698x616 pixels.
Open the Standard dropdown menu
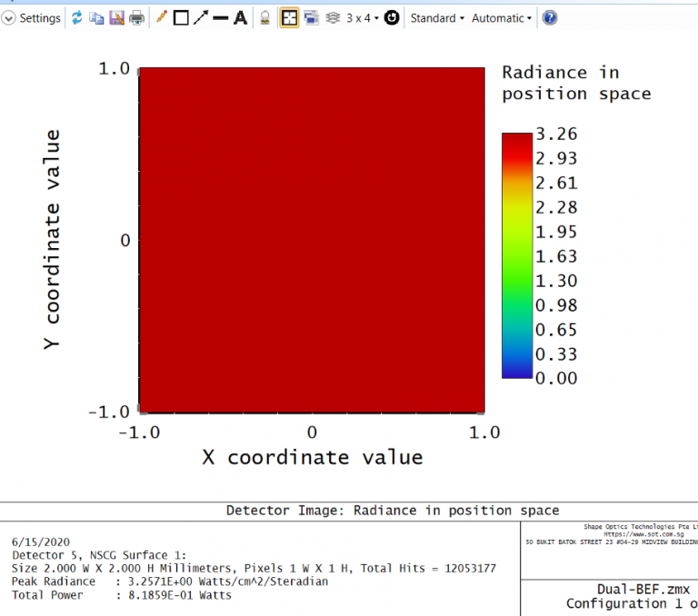pos(437,18)
